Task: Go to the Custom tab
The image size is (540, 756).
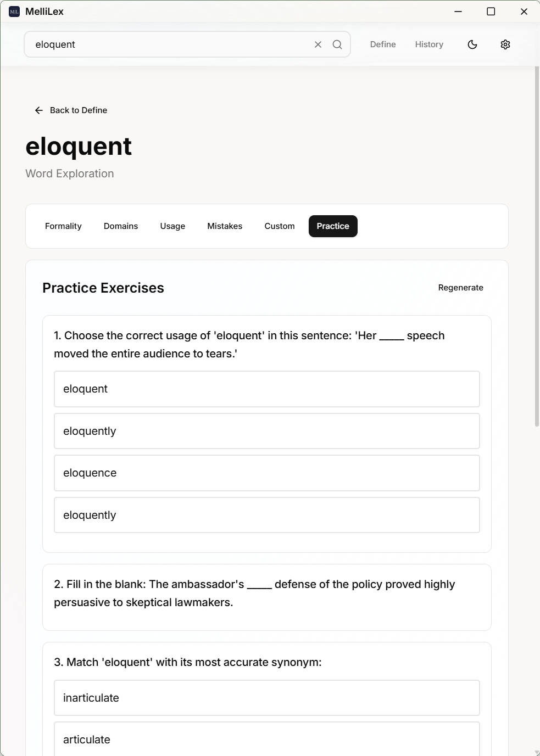Action: [280, 226]
